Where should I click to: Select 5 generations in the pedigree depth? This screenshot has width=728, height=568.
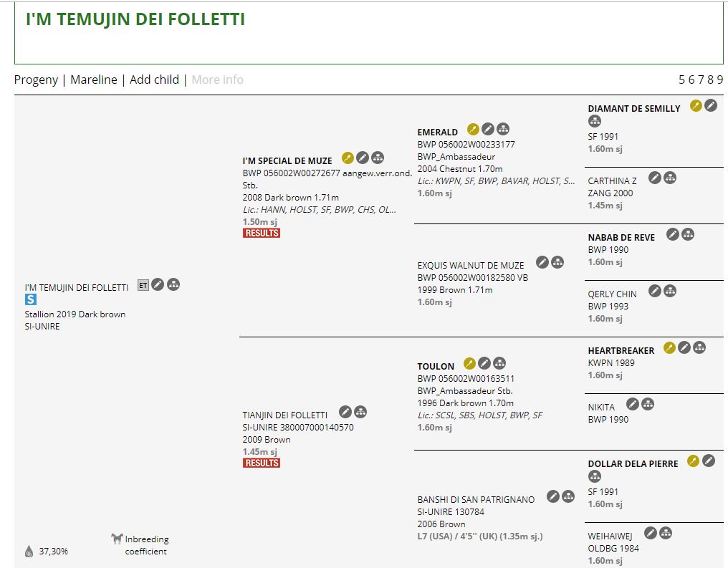pos(682,80)
